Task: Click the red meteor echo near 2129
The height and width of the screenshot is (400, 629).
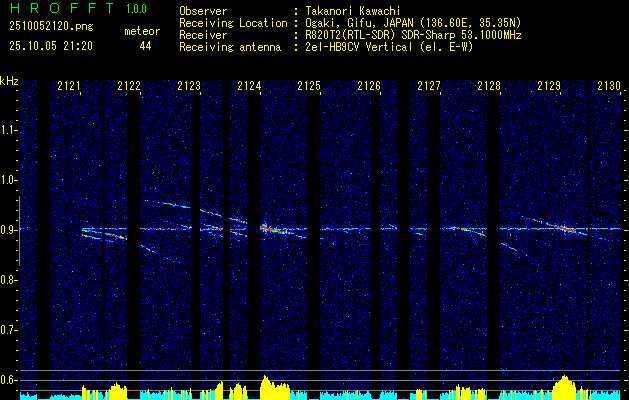Action: pos(566,229)
